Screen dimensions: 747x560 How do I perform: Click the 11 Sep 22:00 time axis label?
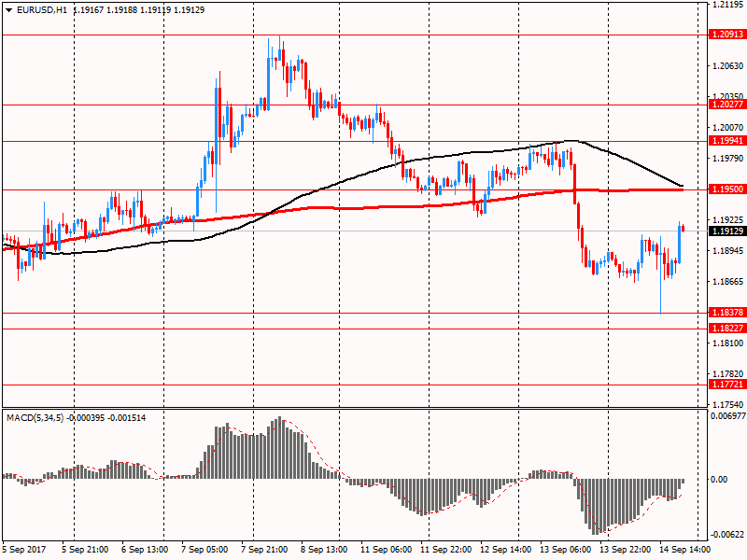(445, 549)
